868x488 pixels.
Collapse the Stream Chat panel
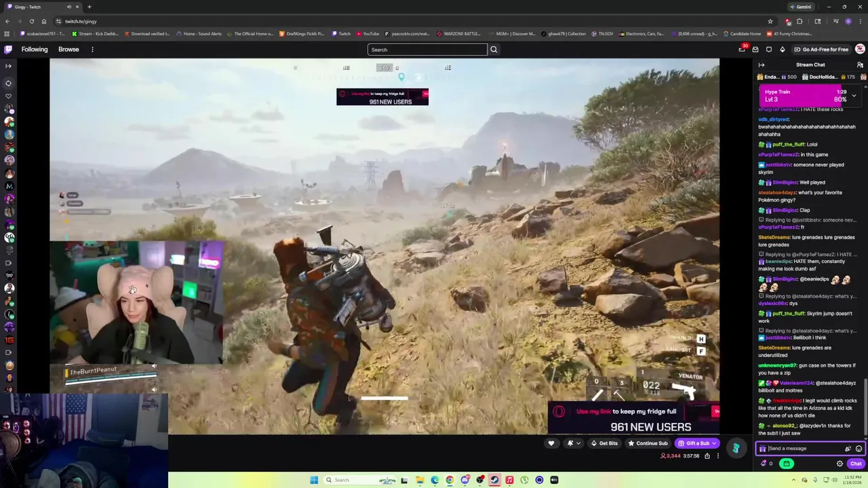(762, 65)
